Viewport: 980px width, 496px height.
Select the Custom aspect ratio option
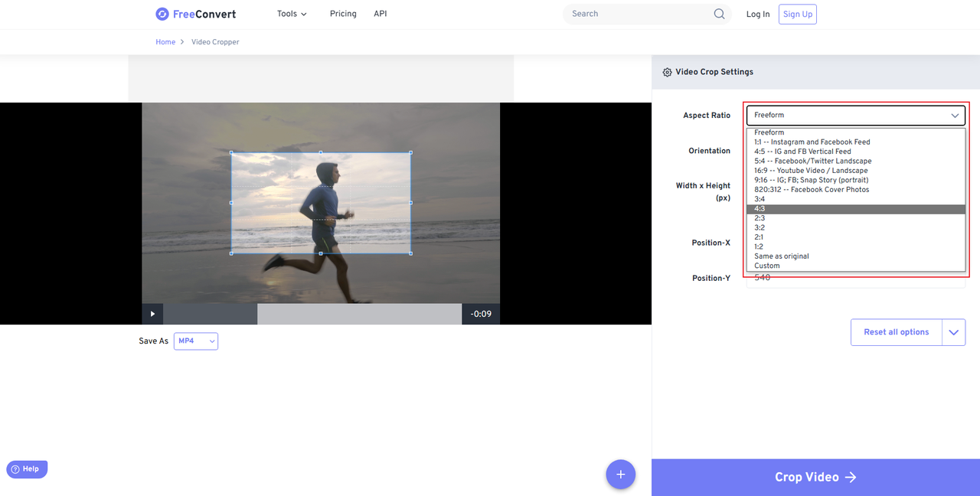click(856, 266)
